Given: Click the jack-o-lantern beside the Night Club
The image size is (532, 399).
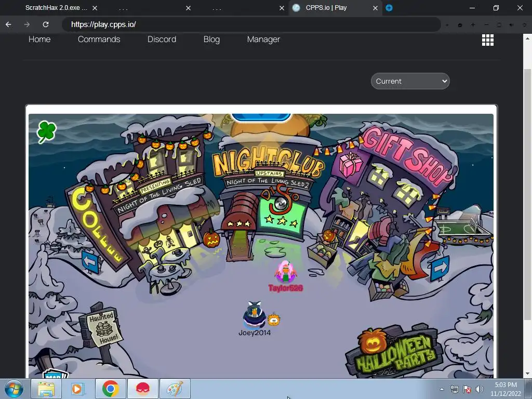Looking at the screenshot, I should coord(212,238).
